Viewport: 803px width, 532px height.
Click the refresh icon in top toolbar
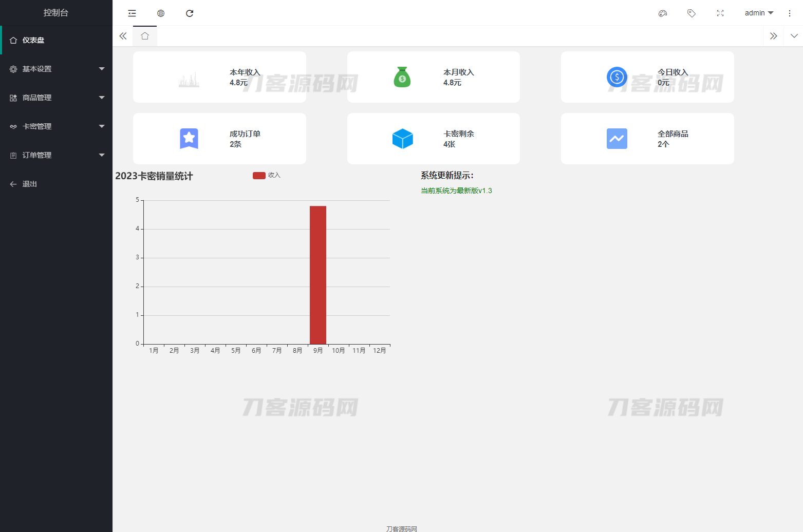point(190,13)
